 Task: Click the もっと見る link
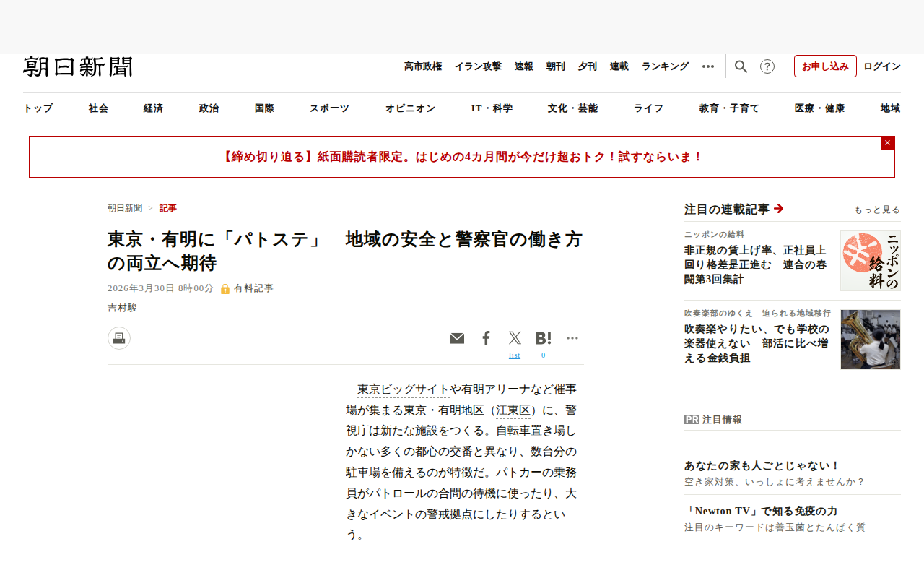tap(877, 210)
